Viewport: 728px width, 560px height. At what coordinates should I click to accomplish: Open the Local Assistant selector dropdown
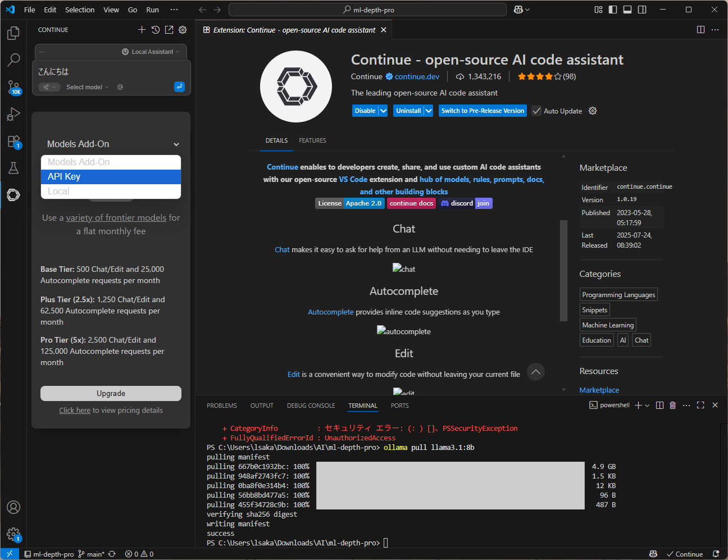[151, 52]
